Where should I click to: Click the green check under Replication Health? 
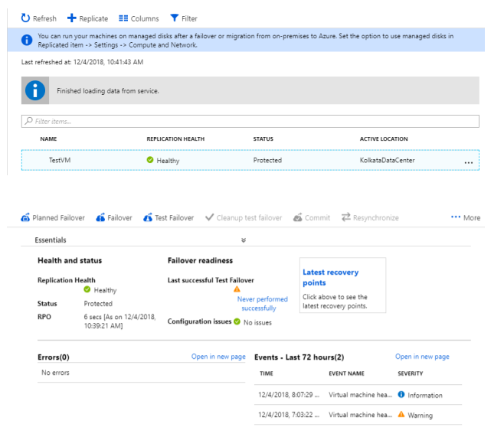click(87, 289)
